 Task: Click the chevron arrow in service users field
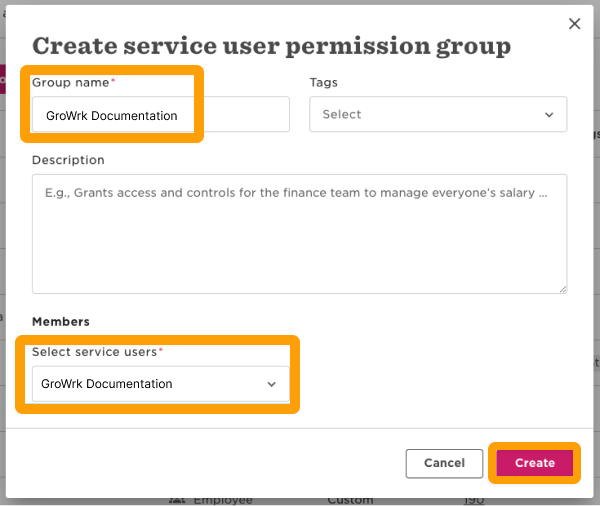271,384
